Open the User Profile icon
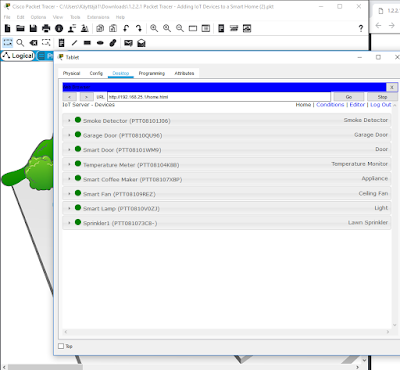This screenshot has height=370, width=400. click(x=72, y=29)
